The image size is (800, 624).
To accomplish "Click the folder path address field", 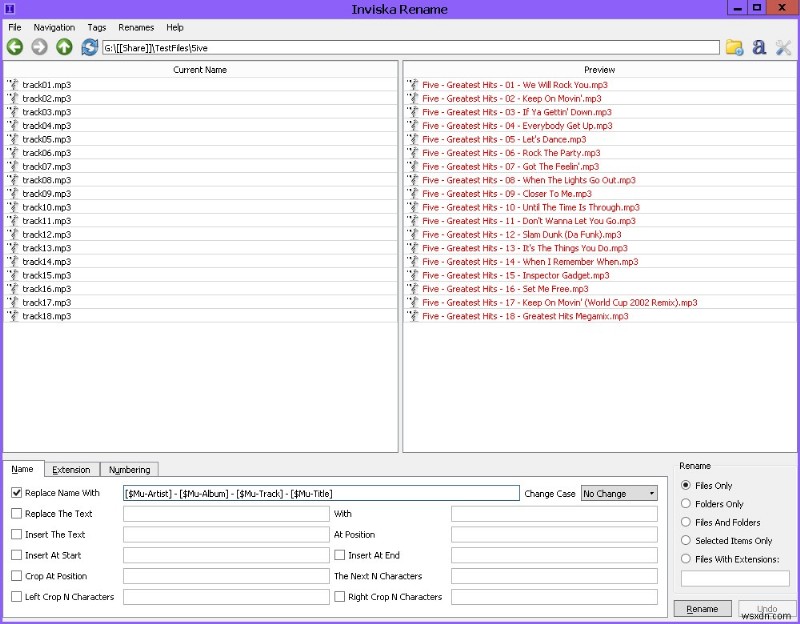I will (410, 47).
